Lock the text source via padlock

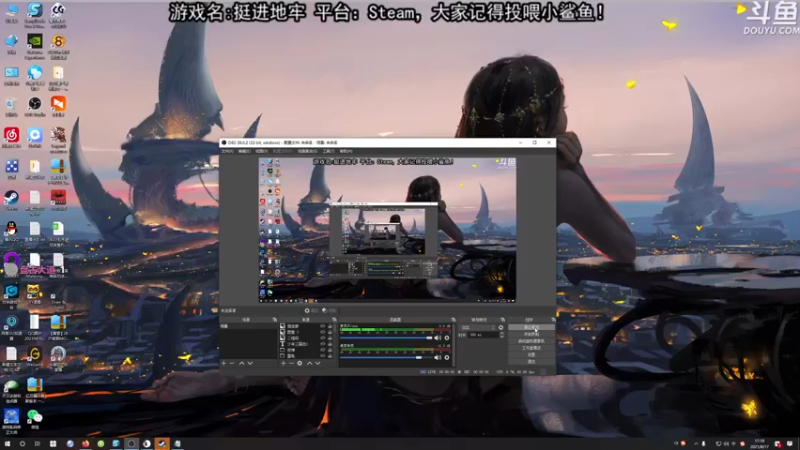[330, 344]
